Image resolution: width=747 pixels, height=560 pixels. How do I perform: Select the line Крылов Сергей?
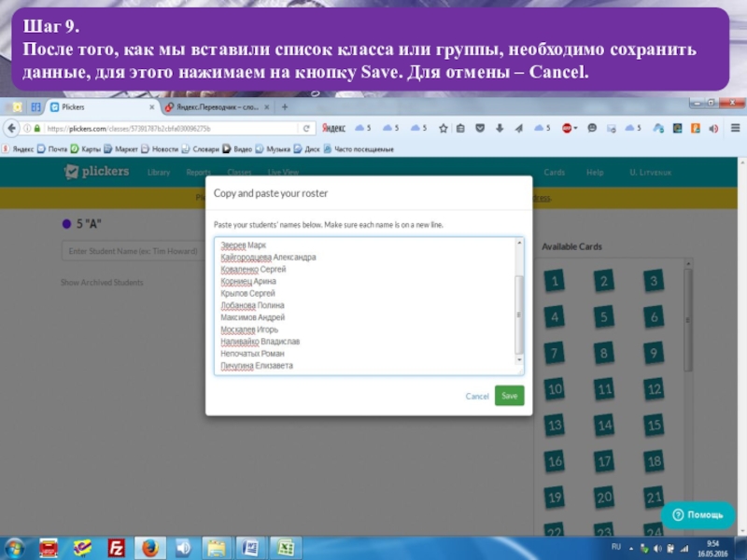click(x=247, y=293)
